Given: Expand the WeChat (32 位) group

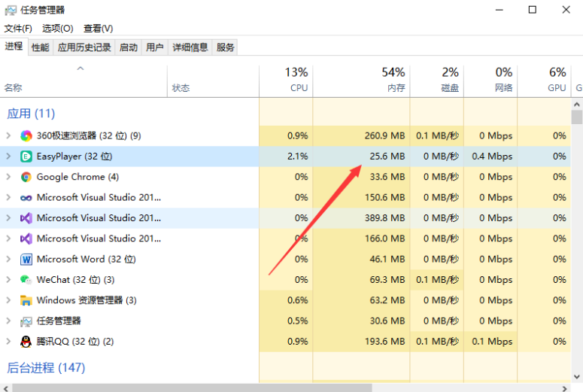Looking at the screenshot, I should pos(8,280).
